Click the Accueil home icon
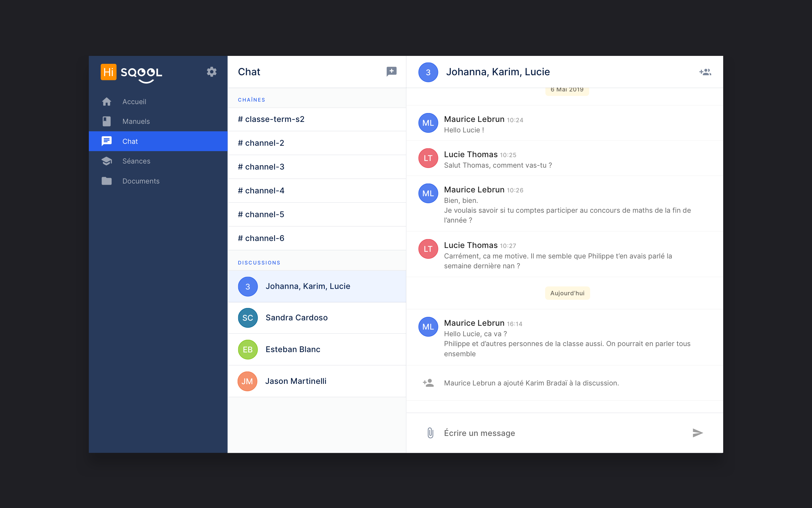The image size is (812, 508). 107,102
